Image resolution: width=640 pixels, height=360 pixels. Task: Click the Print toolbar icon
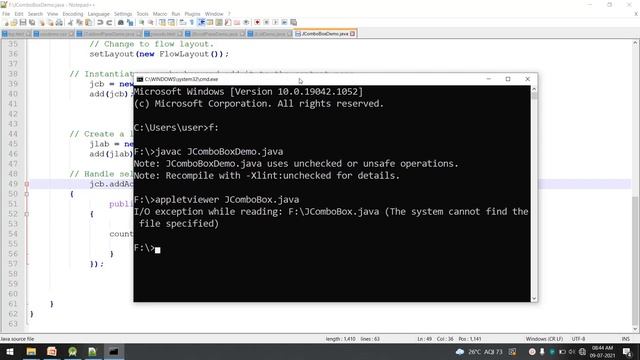click(59, 22)
